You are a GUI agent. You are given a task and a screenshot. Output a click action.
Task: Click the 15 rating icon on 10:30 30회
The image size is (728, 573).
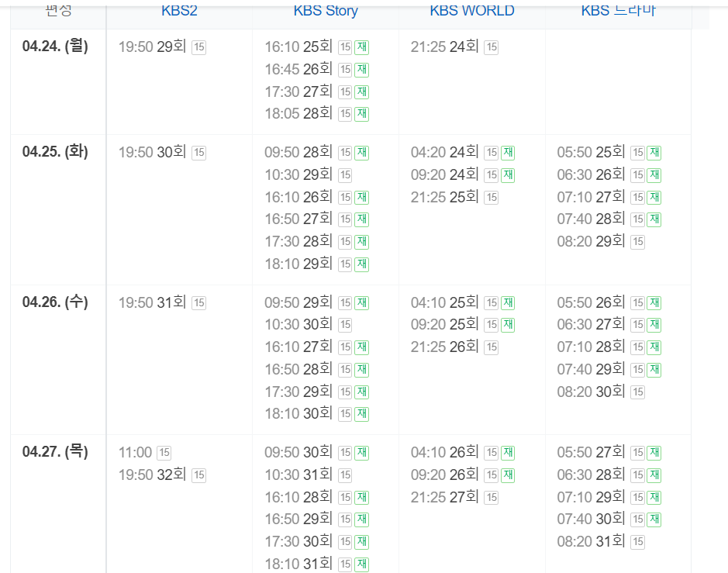click(x=345, y=325)
